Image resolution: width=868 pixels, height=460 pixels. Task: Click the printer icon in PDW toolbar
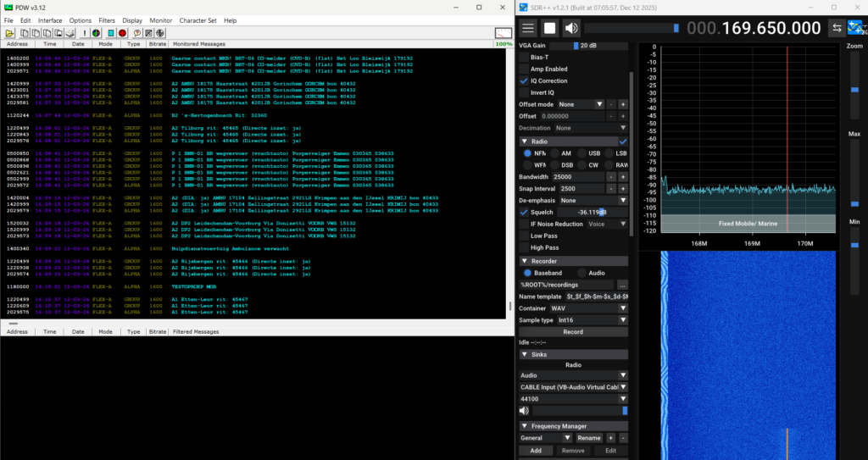[x=70, y=33]
